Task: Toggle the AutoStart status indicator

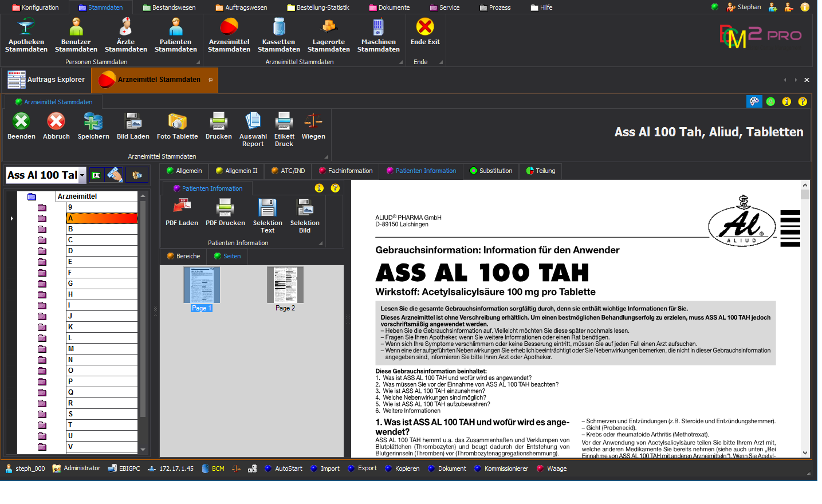Action: [268, 468]
